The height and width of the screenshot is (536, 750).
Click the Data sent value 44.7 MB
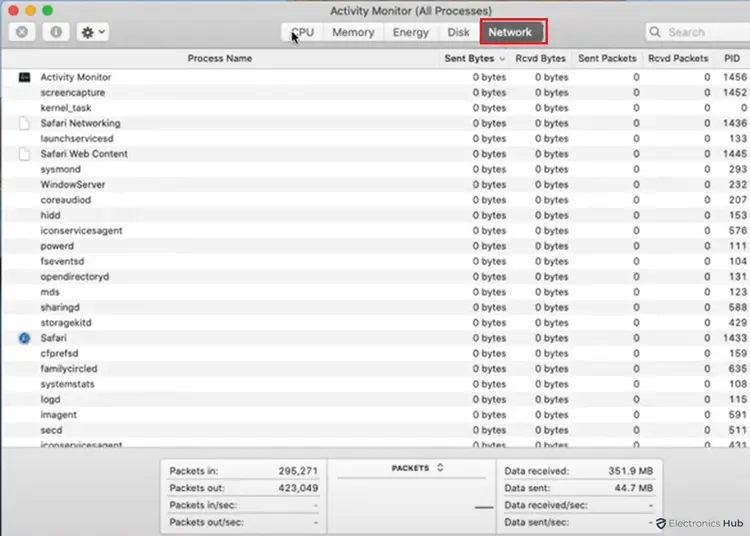click(633, 488)
